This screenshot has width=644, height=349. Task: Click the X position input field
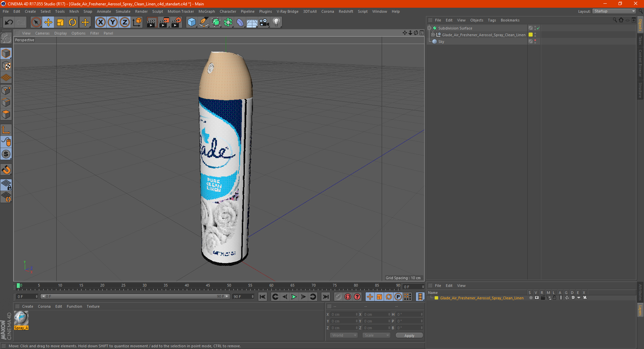(344, 314)
